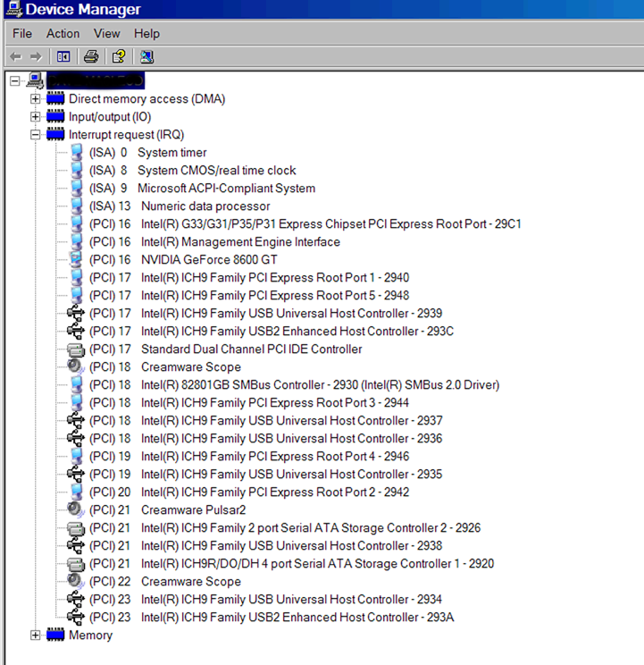Select PCI Express Root Port 3 - 2944
The image size is (644, 665).
click(249, 402)
